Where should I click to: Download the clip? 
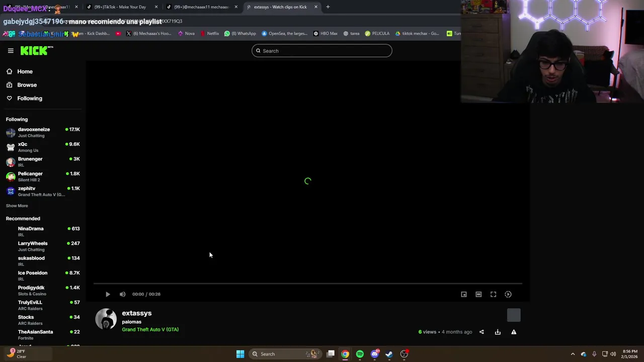coord(498,332)
